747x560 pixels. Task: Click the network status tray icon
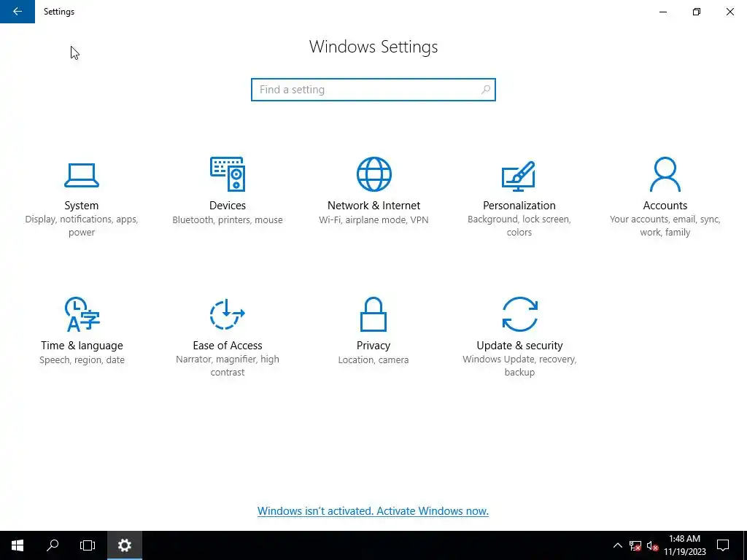pos(635,545)
